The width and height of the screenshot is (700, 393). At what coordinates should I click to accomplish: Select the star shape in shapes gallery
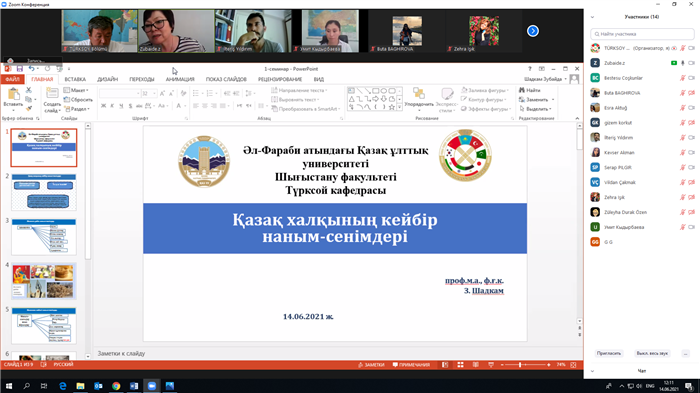(392, 107)
